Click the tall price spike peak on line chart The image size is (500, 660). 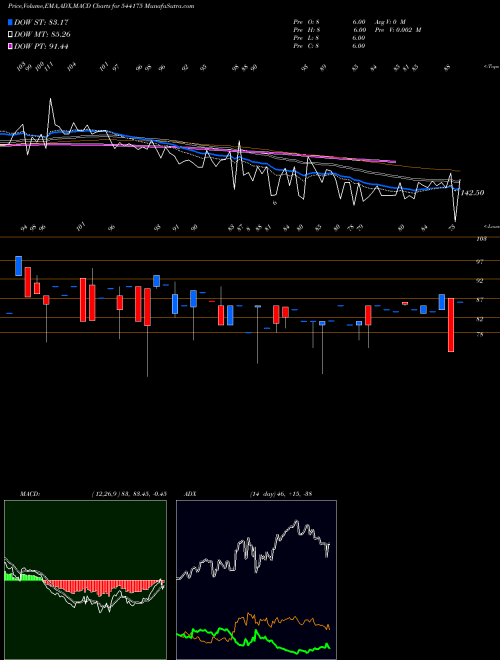coord(51,99)
